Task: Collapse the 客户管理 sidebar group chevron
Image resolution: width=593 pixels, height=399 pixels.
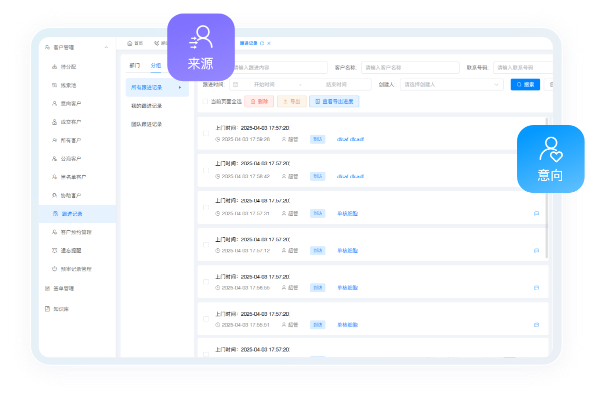Action: [106, 47]
